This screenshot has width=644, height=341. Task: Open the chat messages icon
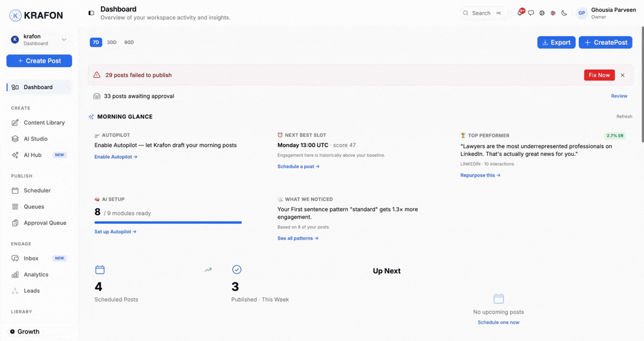coord(531,13)
